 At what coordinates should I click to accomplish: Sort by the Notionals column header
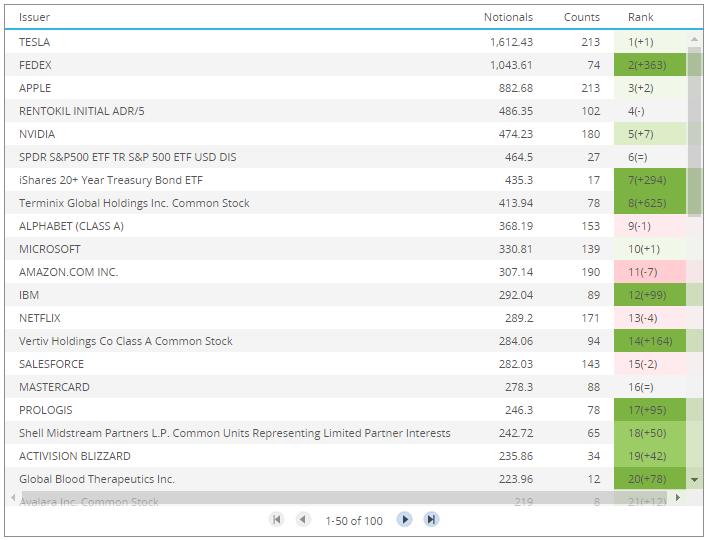(508, 17)
